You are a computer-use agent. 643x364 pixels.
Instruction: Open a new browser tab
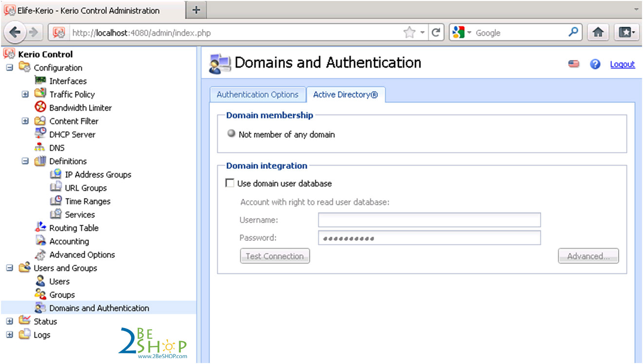(x=196, y=10)
